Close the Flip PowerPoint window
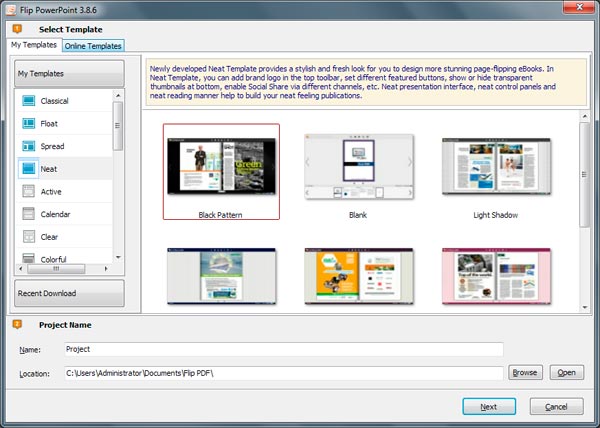The image size is (600, 428). tap(579, 7)
